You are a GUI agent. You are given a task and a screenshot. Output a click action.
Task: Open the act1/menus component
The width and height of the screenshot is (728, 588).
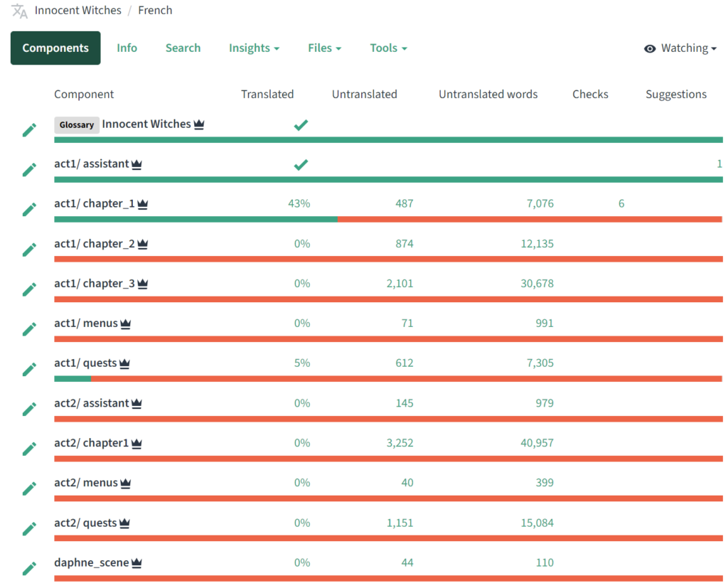point(86,324)
